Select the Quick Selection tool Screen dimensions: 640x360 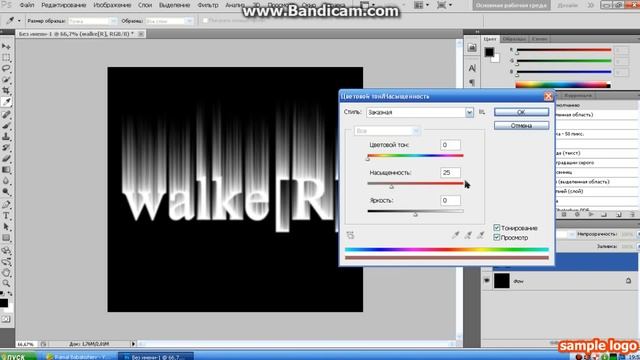[x=6, y=79]
